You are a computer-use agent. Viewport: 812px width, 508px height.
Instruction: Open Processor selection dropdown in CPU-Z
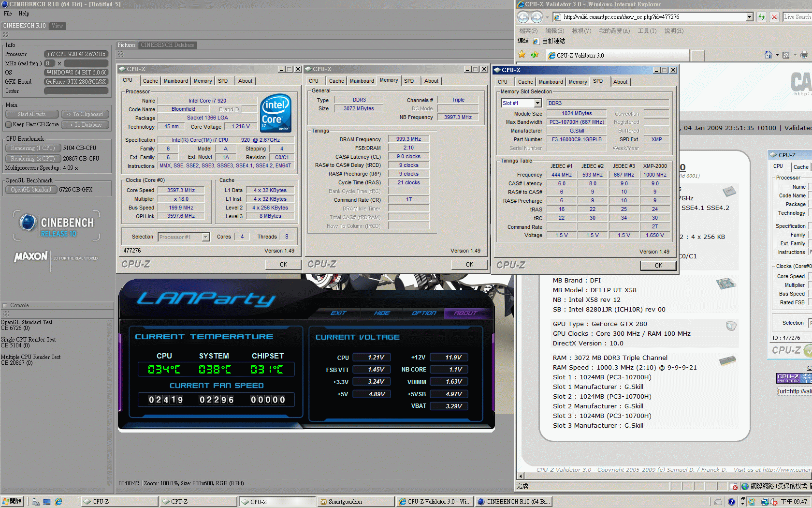(205, 237)
